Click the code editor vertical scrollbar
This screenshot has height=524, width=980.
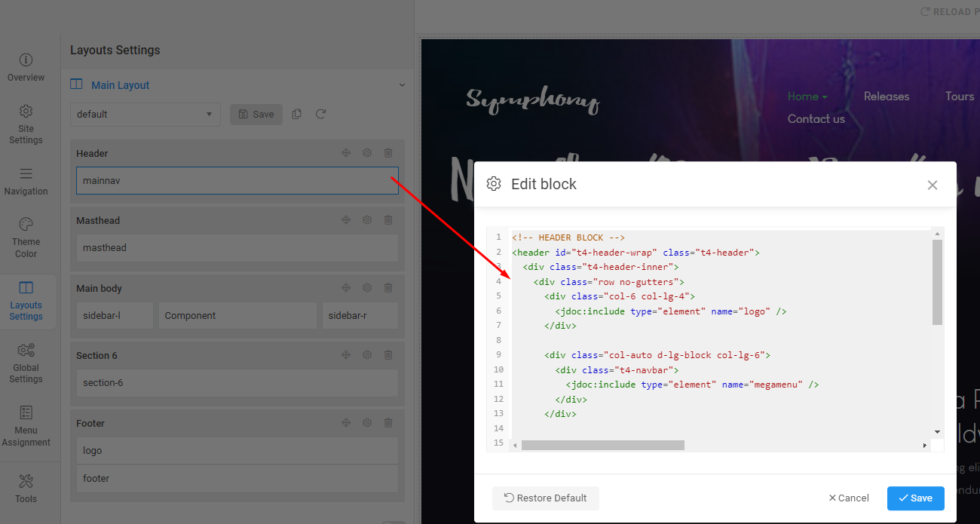point(937,283)
